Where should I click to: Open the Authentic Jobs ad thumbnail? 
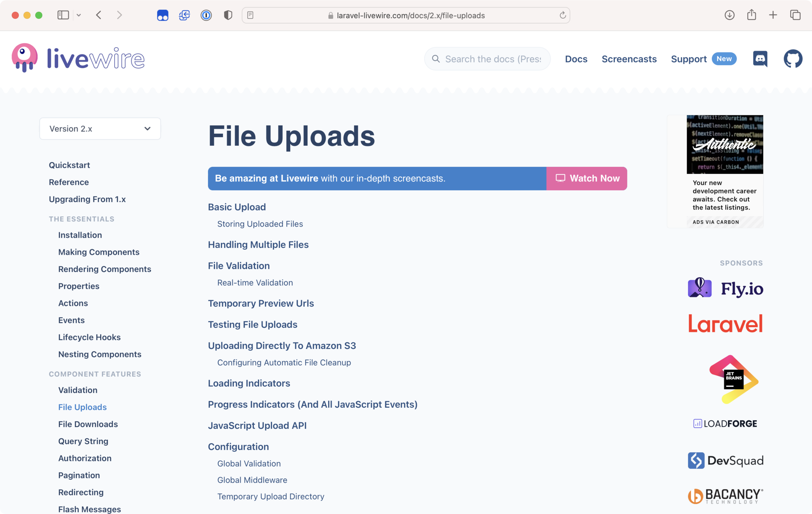(x=724, y=144)
